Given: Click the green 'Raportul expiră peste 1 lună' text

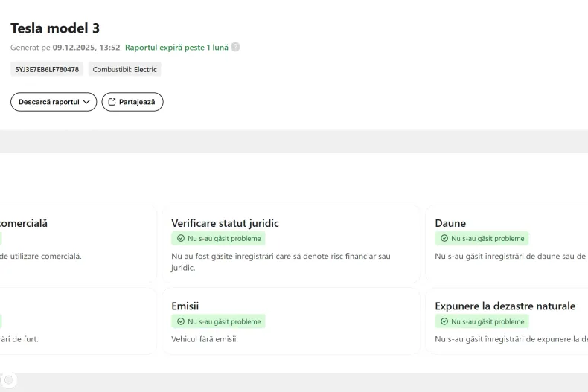Looking at the screenshot, I should click(x=176, y=47).
